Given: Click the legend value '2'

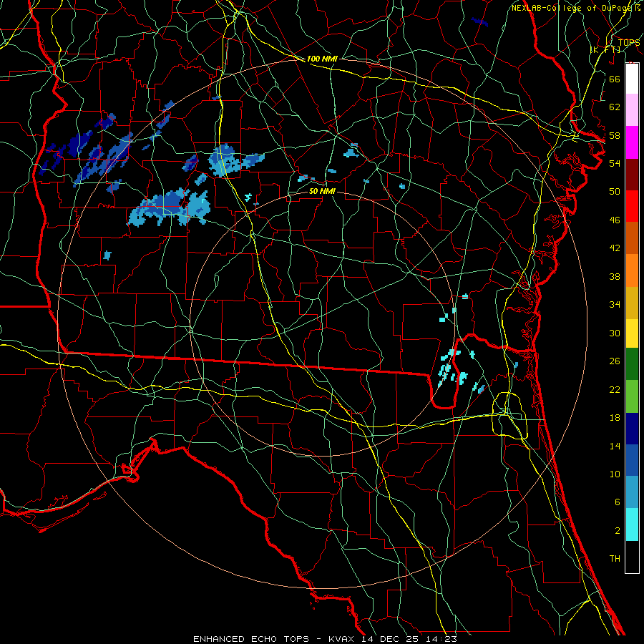Looking at the screenshot, I should pyautogui.click(x=617, y=531).
